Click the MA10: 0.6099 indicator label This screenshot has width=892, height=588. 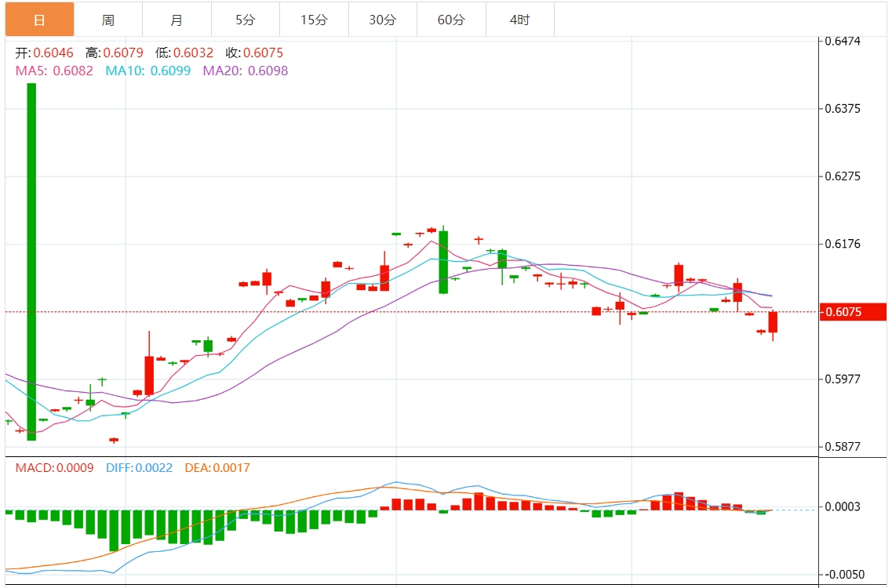(148, 71)
